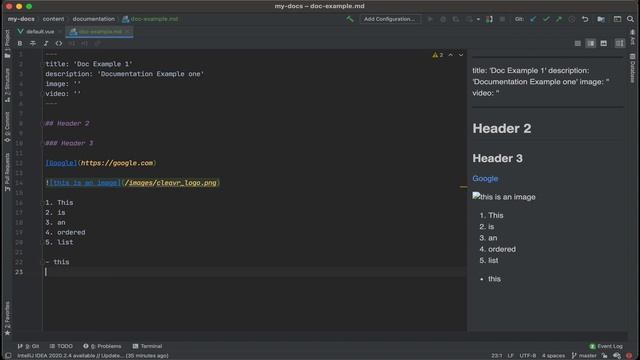
Task: Git push green arrow
Action: pos(558,19)
